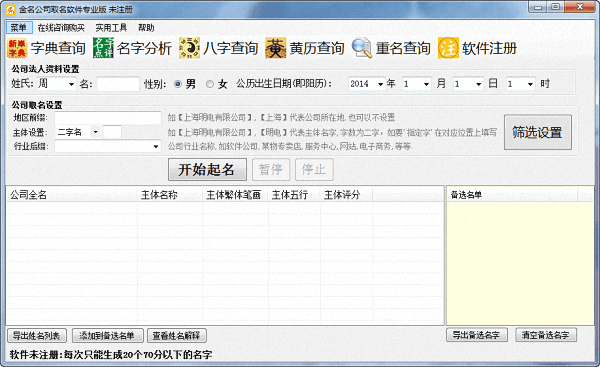Expand the hour (时) dropdown
The width and height of the screenshot is (600, 367).
coord(530,84)
